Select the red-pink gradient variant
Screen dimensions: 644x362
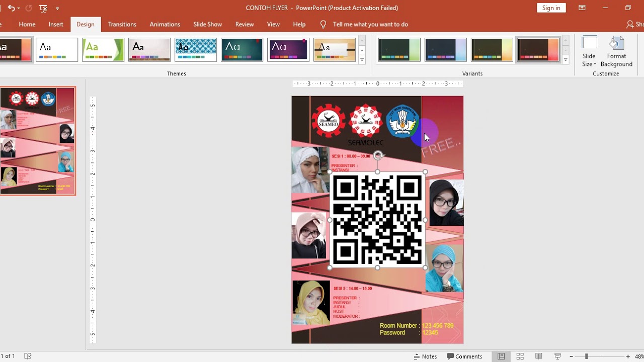(x=538, y=50)
